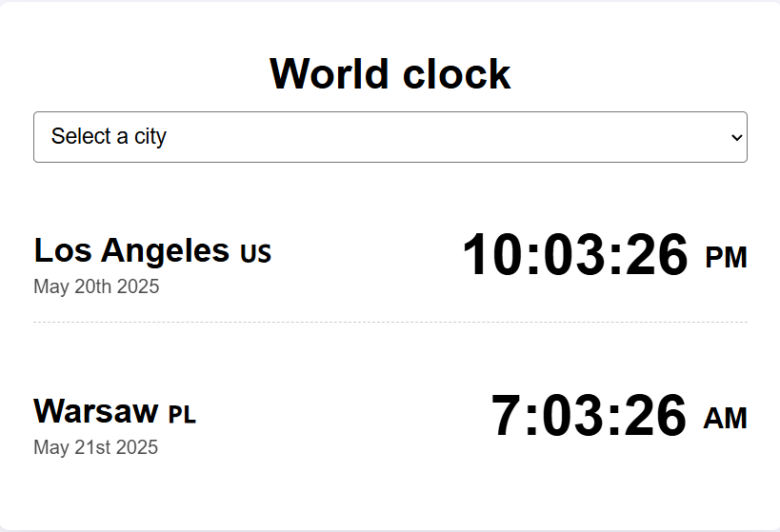Click the World clock heading
780x532 pixels.
(390, 73)
